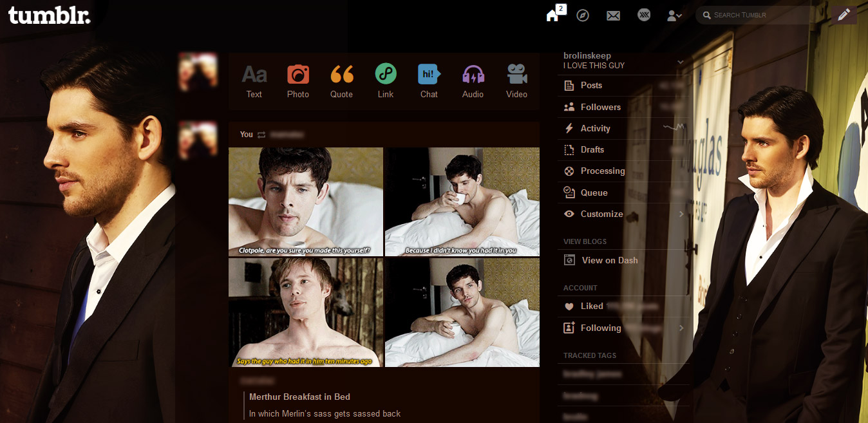Create a new Text post
Image resolution: width=868 pixels, height=423 pixels.
point(254,81)
